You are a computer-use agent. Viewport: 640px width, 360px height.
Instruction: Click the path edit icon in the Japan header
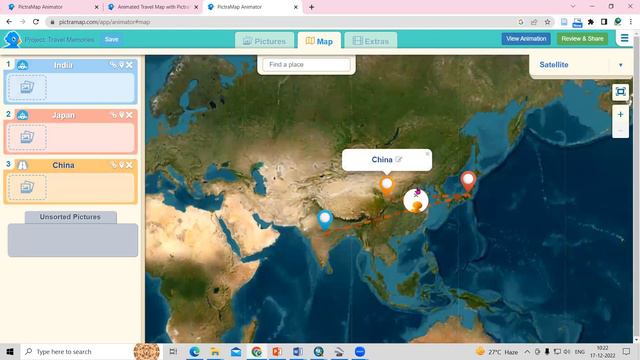point(113,115)
